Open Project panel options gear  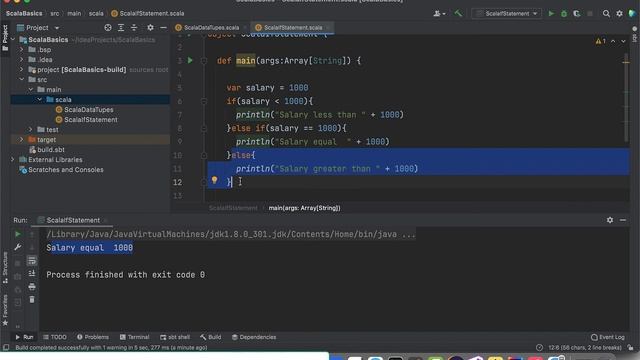coord(150,27)
